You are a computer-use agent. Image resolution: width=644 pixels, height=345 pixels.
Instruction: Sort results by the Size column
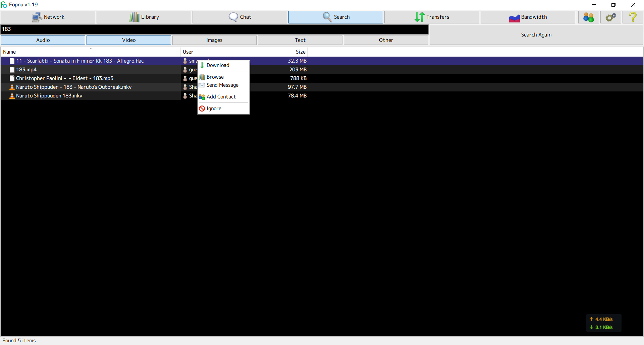click(271, 52)
